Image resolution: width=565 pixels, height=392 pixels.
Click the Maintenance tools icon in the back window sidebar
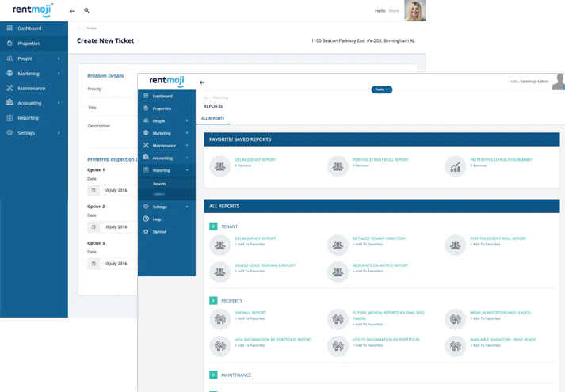(10, 88)
